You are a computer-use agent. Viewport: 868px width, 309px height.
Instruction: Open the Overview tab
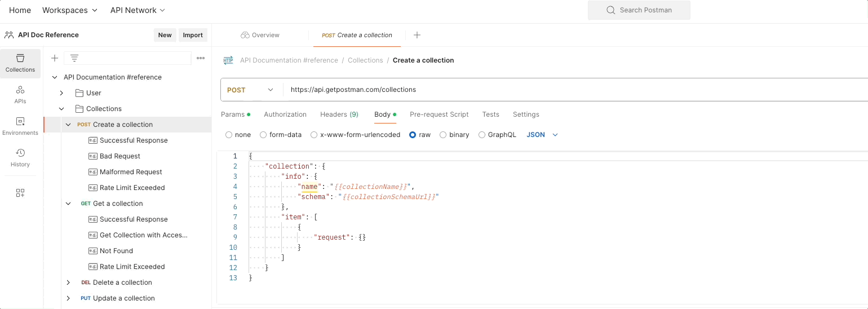pyautogui.click(x=260, y=35)
